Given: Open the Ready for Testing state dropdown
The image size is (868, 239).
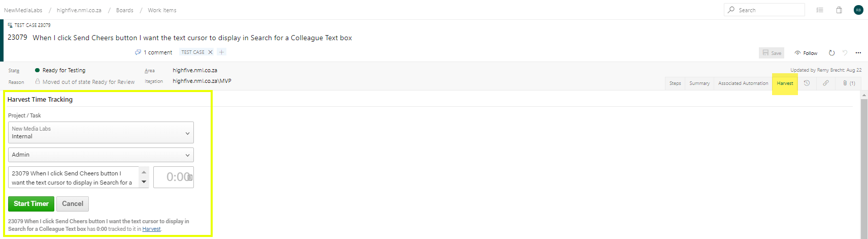Looking at the screenshot, I should 64,70.
